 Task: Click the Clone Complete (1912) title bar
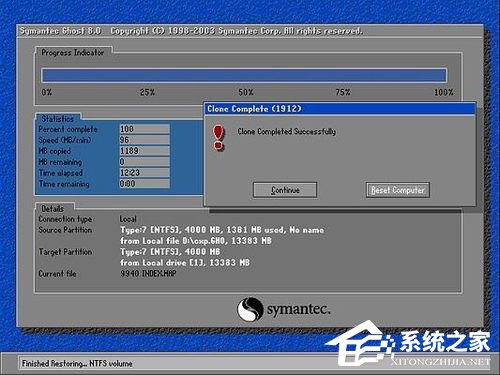[x=340, y=109]
